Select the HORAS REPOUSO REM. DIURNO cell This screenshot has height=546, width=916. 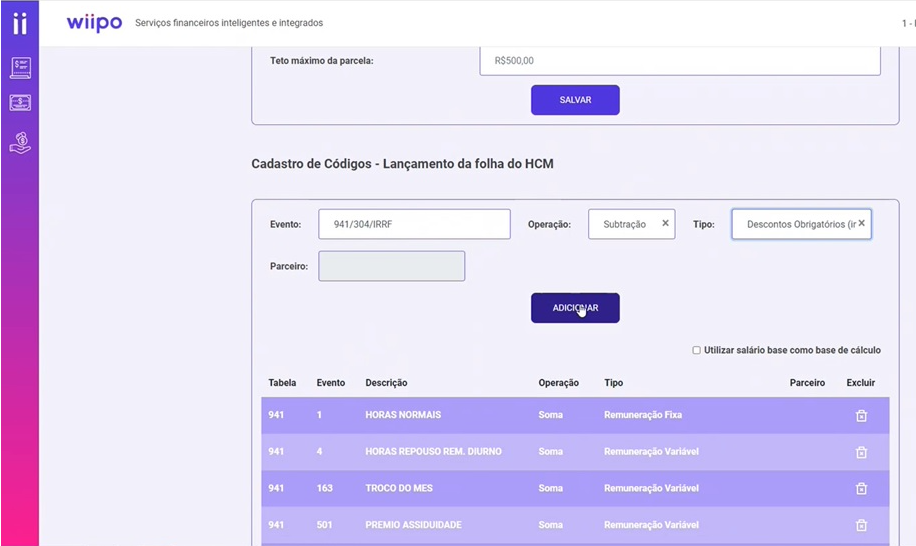pos(433,451)
